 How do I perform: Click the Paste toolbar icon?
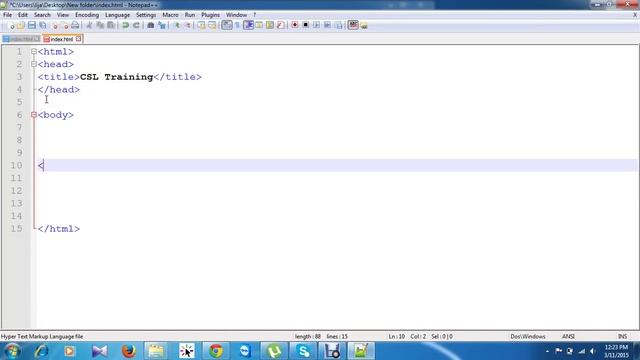(111, 25)
